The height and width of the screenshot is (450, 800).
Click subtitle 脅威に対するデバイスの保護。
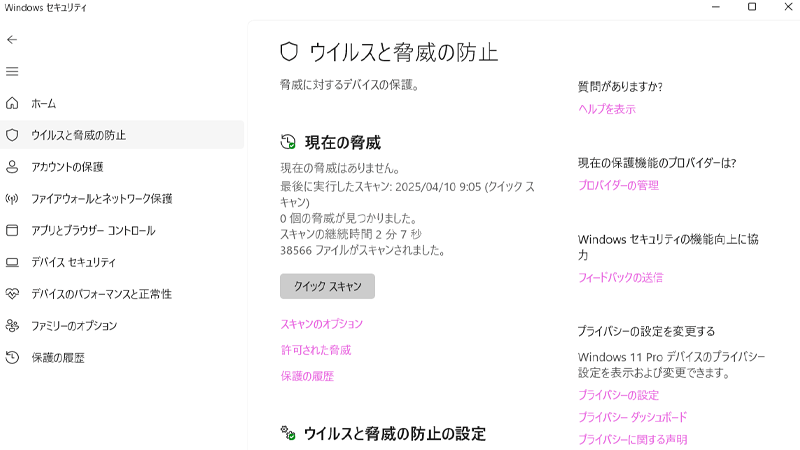(349, 85)
